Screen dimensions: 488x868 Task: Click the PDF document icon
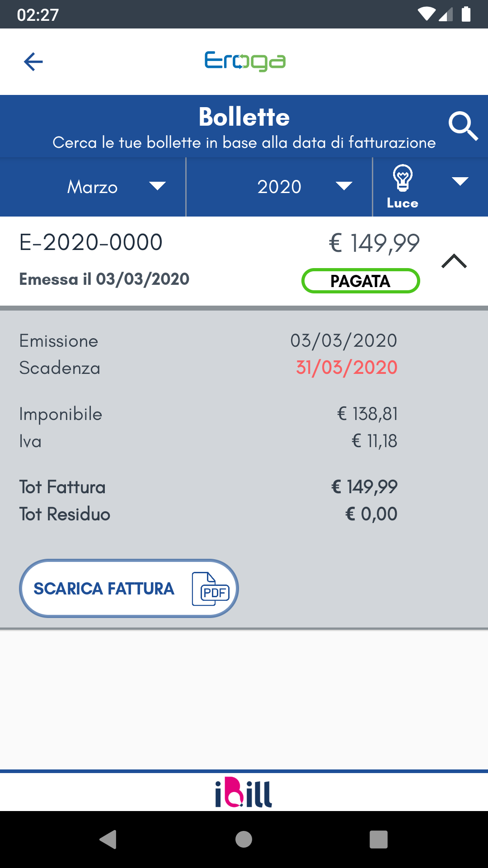211,589
